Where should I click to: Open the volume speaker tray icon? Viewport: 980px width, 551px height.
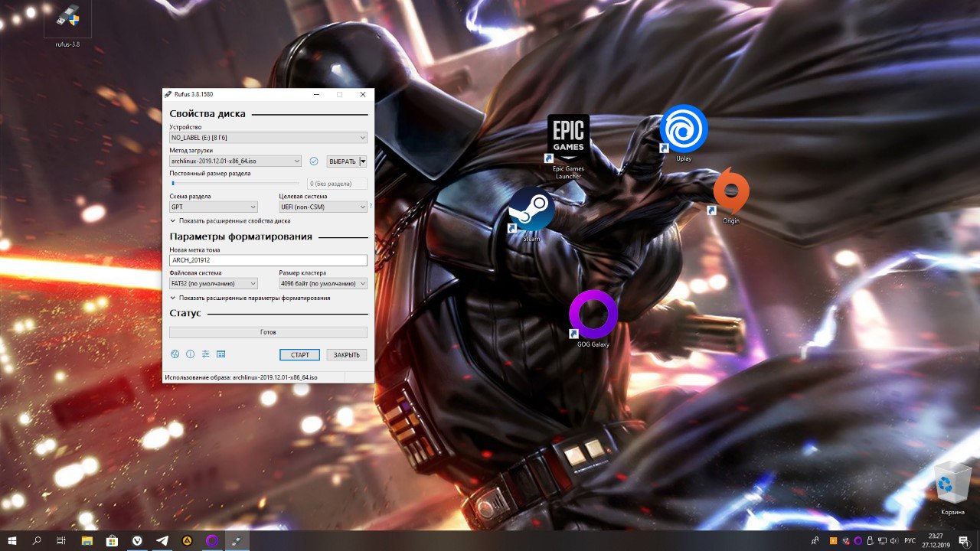[x=894, y=541]
